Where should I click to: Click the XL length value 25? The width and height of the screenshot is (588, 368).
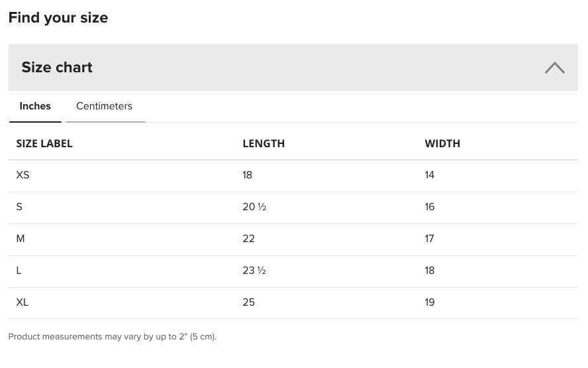(x=248, y=302)
